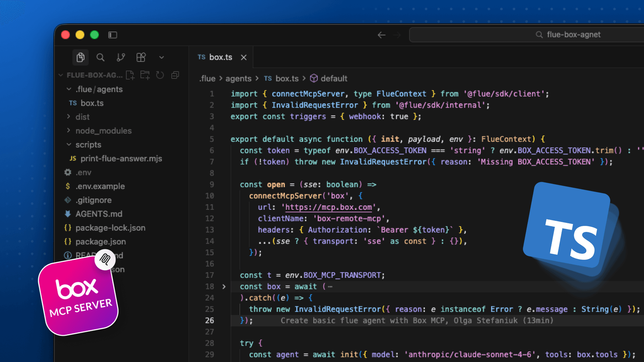Open the Search view icon
This screenshot has width=644, height=362.
pos(101,57)
